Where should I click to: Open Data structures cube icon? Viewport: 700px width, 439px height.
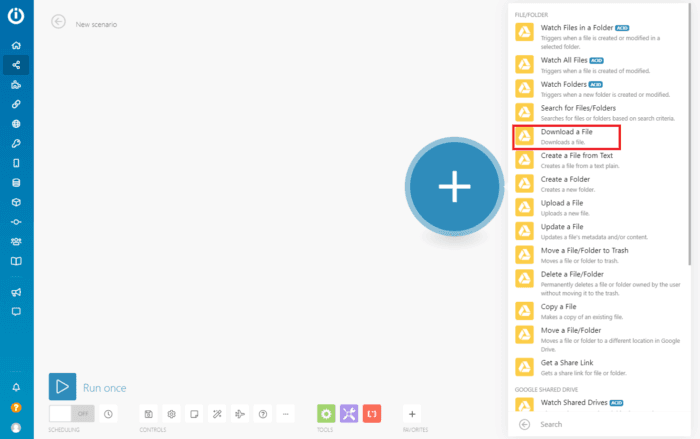click(16, 202)
